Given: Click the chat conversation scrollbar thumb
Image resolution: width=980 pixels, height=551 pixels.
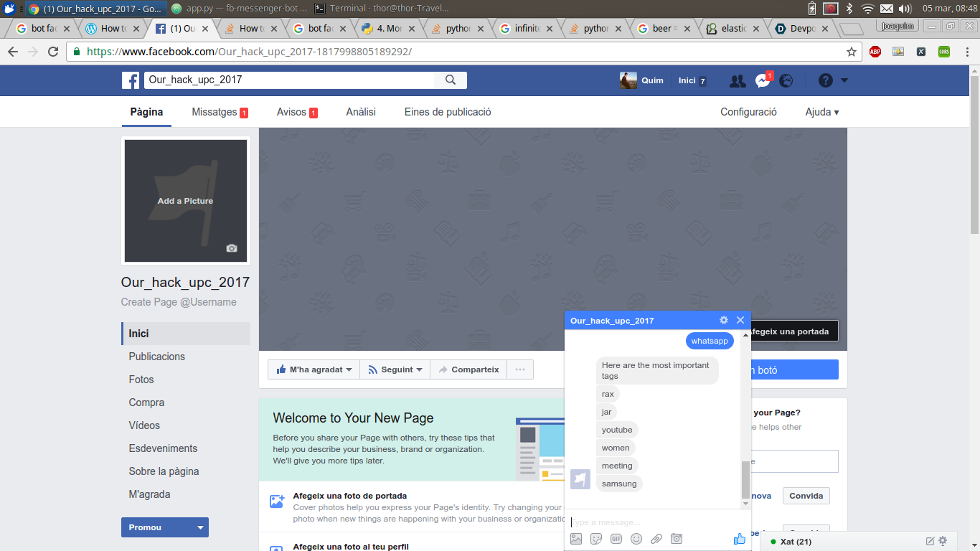Looking at the screenshot, I should pyautogui.click(x=745, y=480).
